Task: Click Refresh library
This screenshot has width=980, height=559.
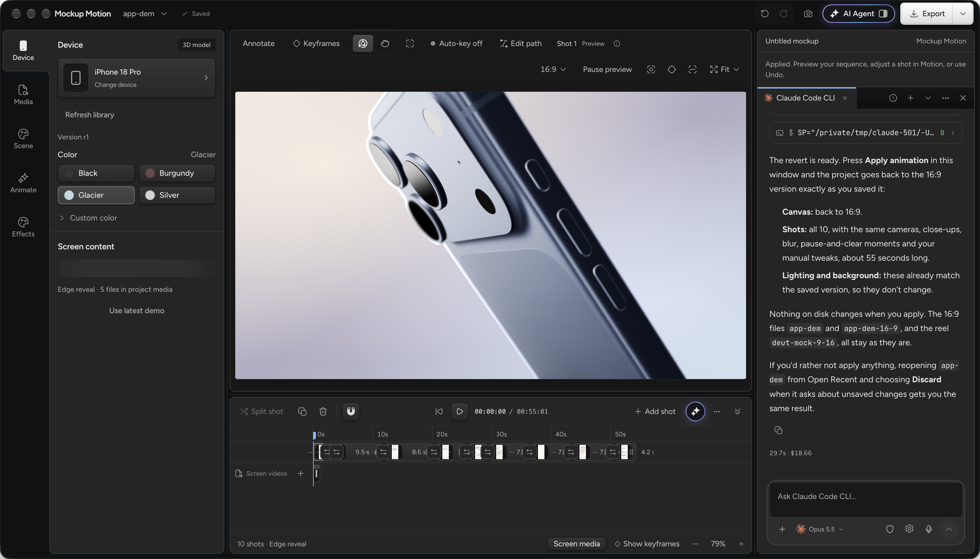Action: coord(89,115)
